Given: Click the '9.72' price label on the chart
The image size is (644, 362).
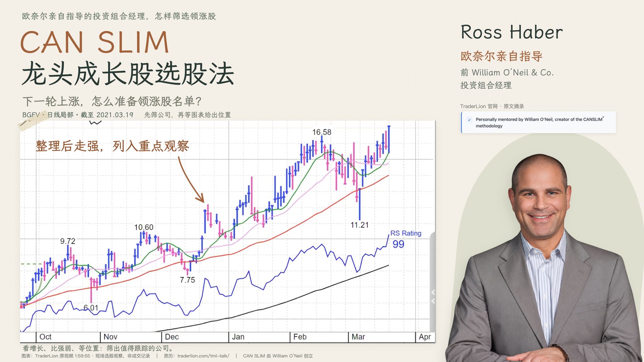Looking at the screenshot, I should point(68,241).
